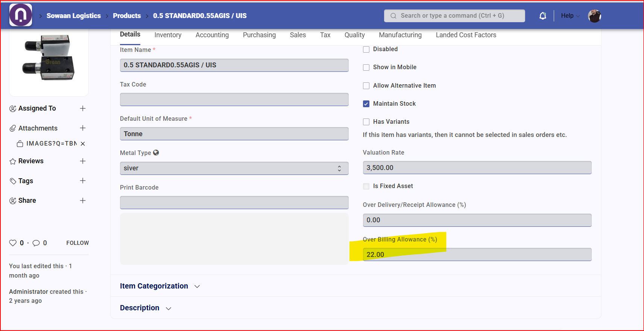This screenshot has width=644, height=331.
Task: Click the app logo home icon
Action: tap(21, 15)
